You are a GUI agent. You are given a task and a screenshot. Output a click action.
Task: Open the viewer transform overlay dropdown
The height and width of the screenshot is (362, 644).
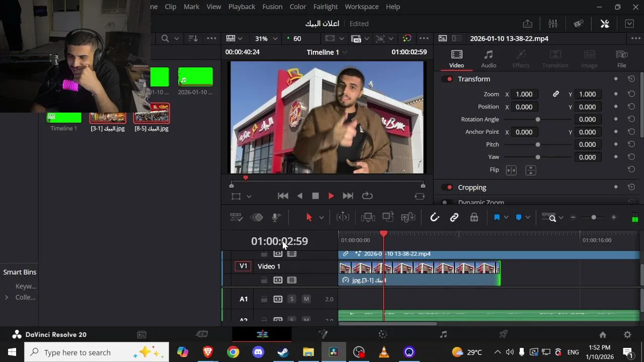coord(249,196)
